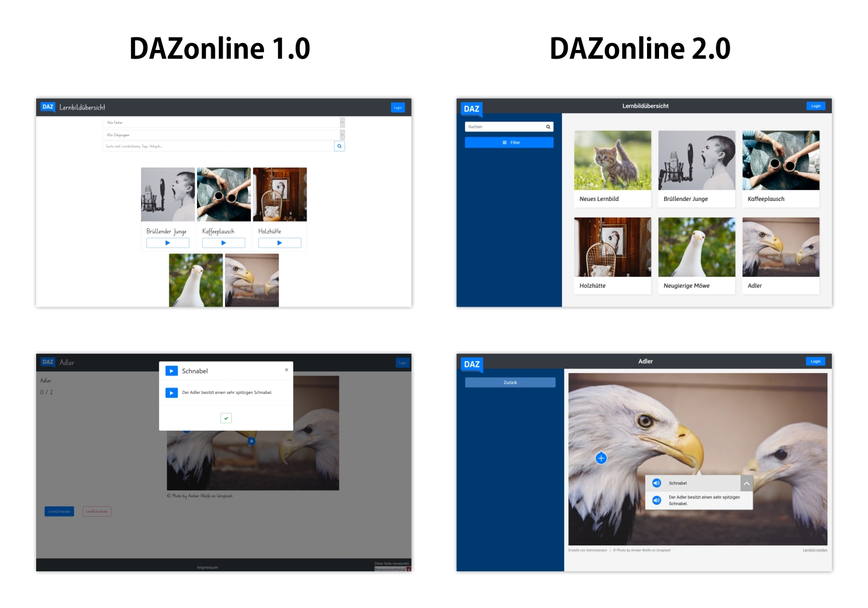Open the Neugierige Möwe thumbnail in 2.0 overview

[x=697, y=247]
